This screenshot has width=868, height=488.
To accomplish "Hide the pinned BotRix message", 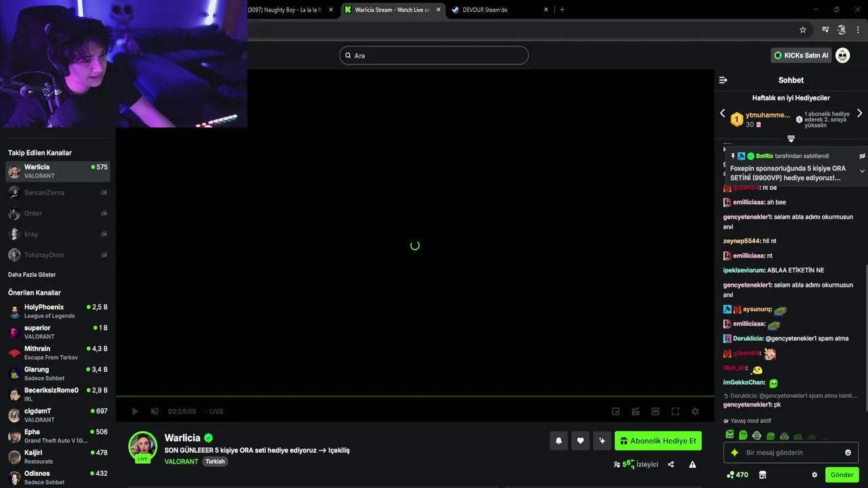I will tap(862, 156).
